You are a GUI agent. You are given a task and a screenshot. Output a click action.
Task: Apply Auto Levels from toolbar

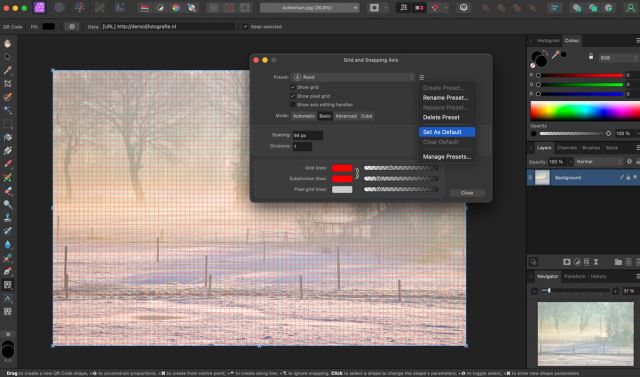[144, 8]
